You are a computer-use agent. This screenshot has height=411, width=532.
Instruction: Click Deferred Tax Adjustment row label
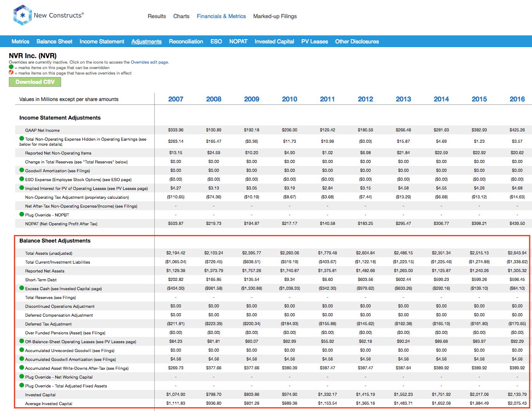48,324
